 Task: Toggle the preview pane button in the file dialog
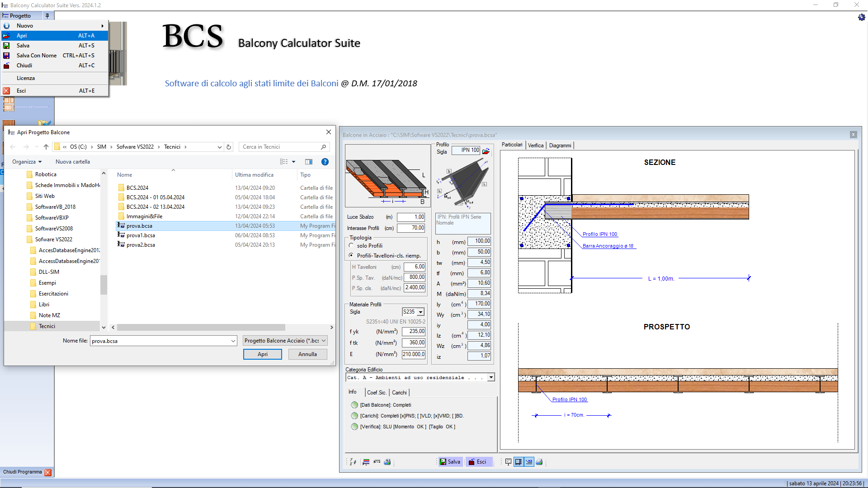coord(309,162)
